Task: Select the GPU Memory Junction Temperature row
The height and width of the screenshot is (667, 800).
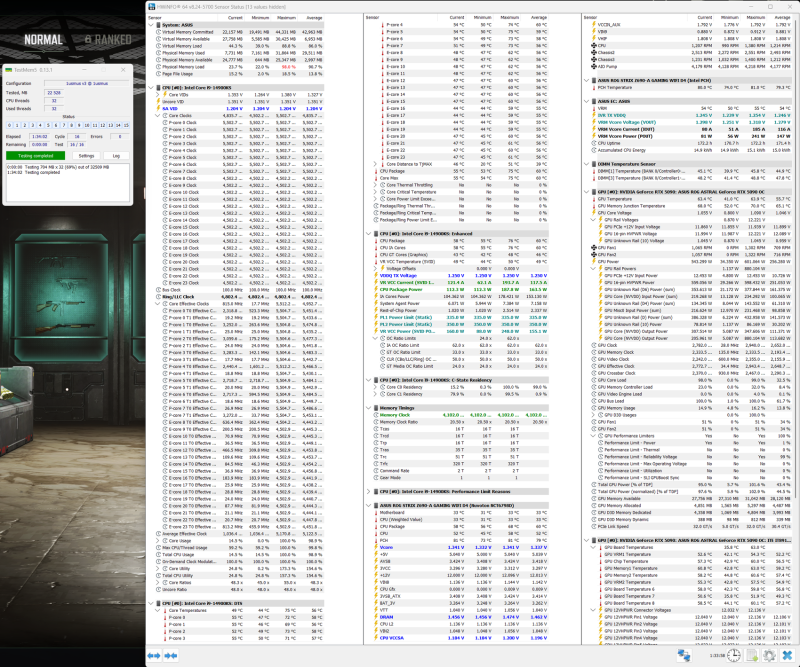Action: tap(689, 206)
